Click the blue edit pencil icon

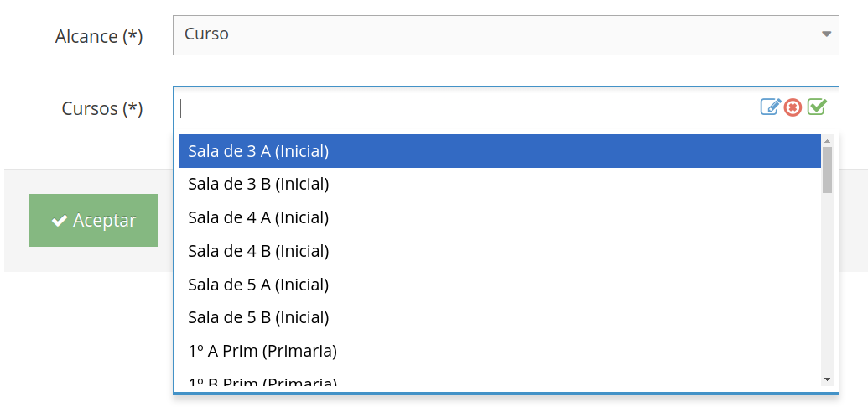(771, 107)
